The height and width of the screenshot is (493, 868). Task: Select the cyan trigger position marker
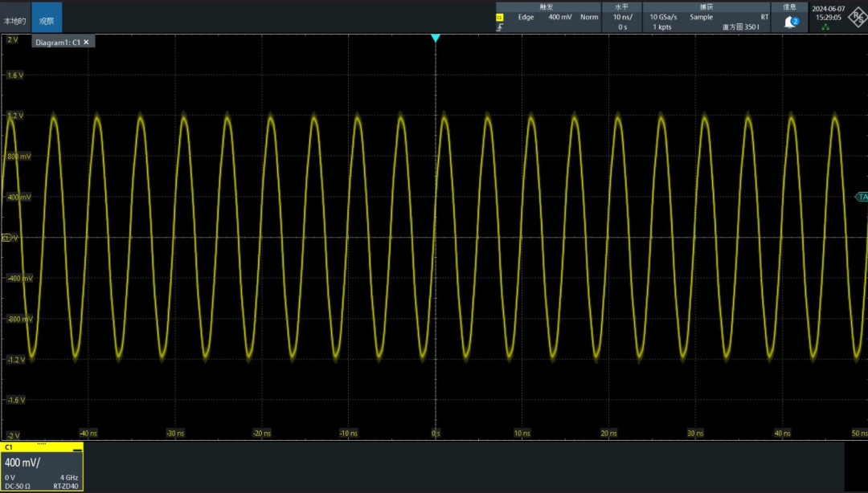coord(436,39)
